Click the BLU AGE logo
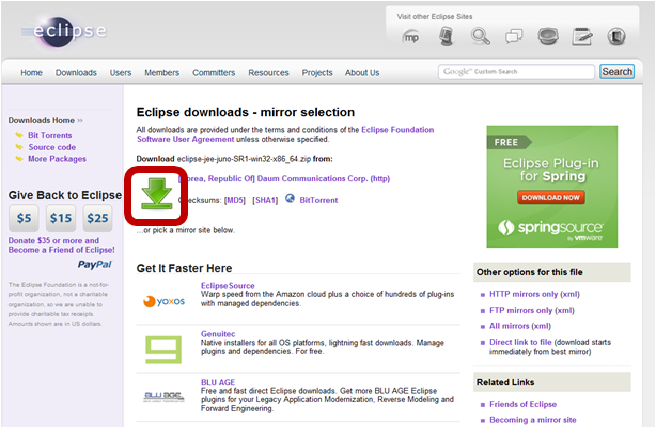The width and height of the screenshot is (655, 428). [x=163, y=396]
